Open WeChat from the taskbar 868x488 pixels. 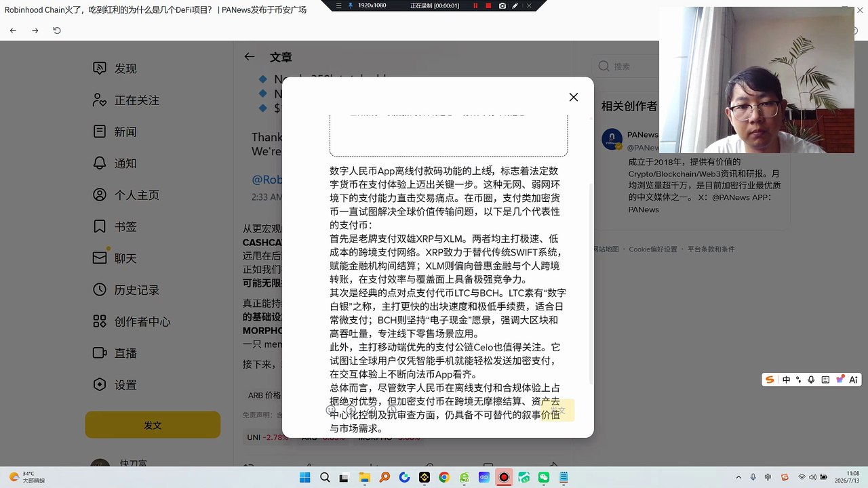pyautogui.click(x=544, y=477)
